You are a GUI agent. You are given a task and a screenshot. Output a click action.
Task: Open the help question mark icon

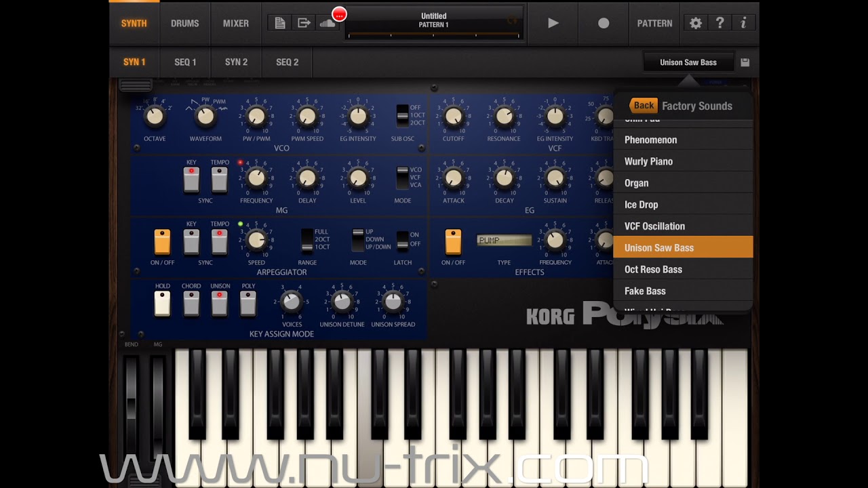tap(720, 23)
